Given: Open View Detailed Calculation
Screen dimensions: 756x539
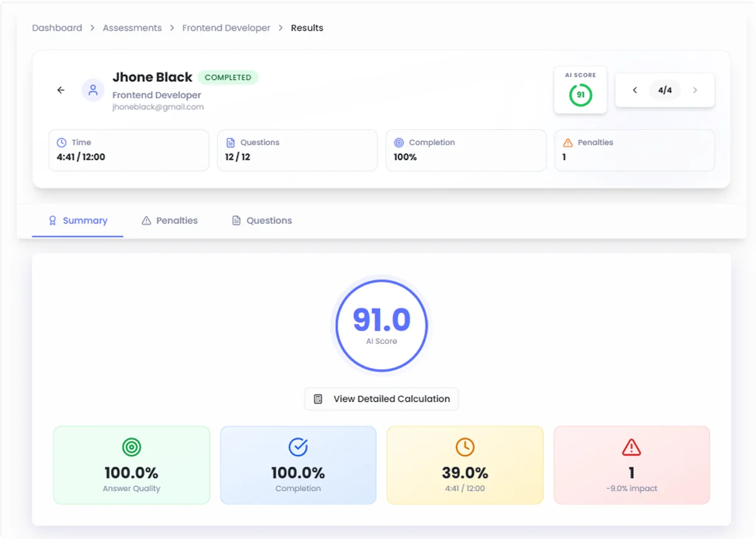Looking at the screenshot, I should coord(382,399).
